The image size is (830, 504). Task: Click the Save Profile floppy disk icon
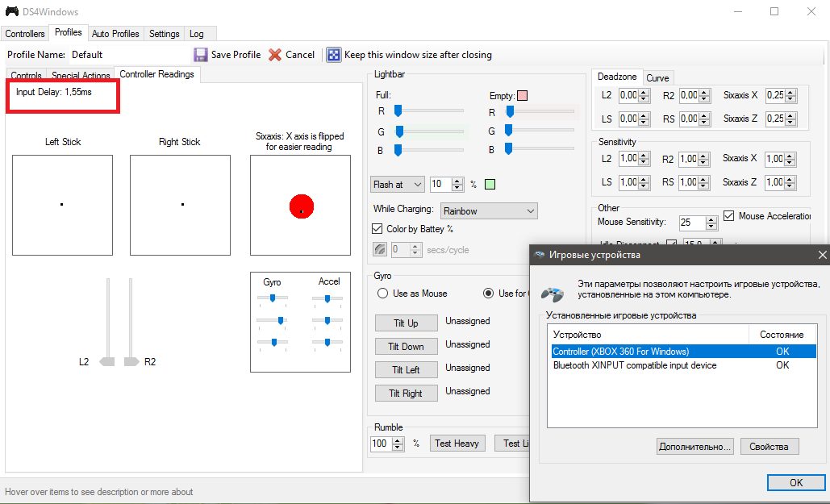[200, 55]
